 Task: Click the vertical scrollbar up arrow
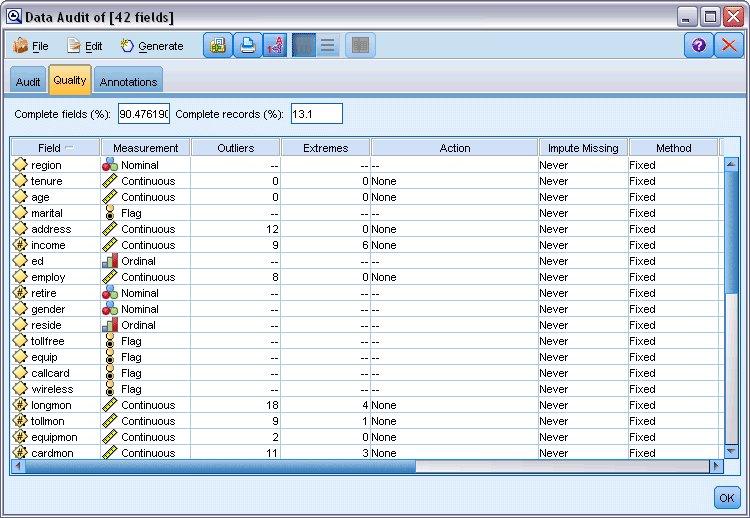coord(731,164)
